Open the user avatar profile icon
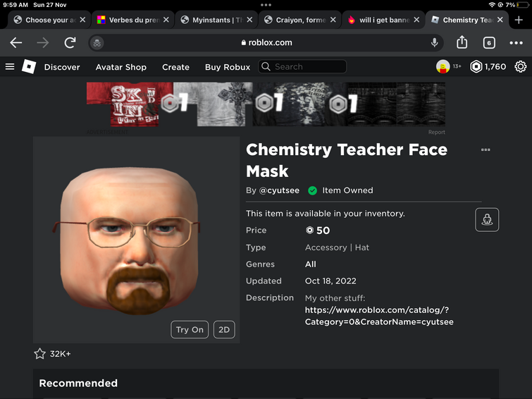 [x=443, y=66]
